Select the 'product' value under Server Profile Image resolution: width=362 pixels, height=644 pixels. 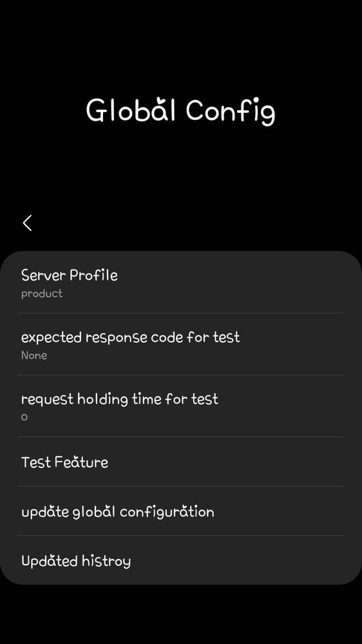pos(42,294)
